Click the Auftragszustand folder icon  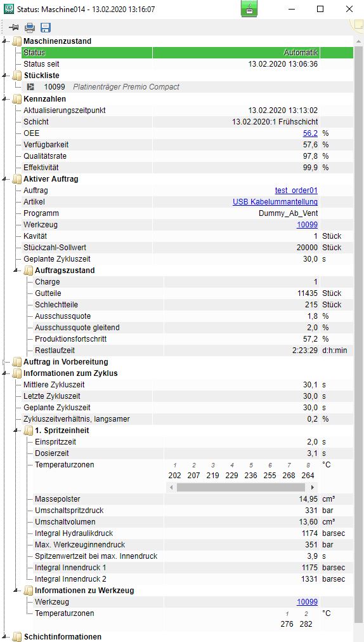(x=29, y=271)
